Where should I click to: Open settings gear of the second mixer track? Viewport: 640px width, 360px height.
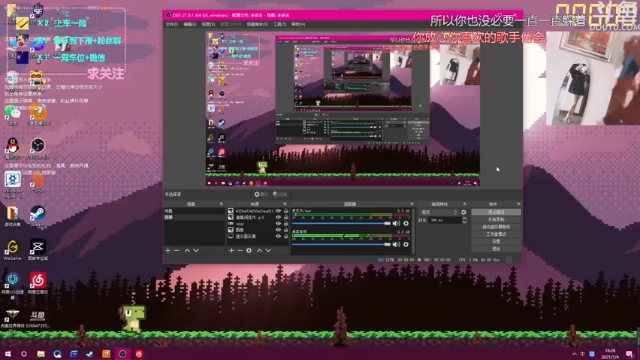click(406, 244)
